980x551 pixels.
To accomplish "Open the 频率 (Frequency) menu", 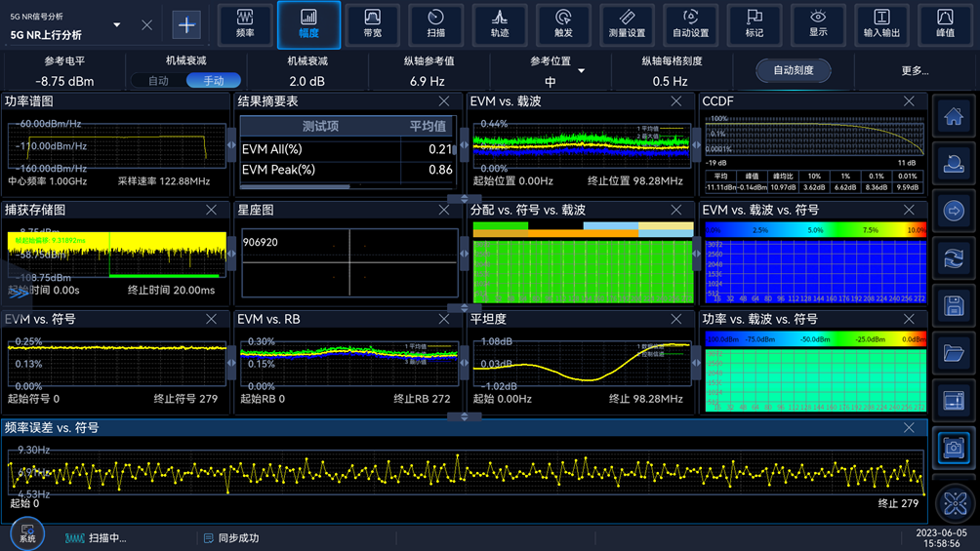I will (x=245, y=24).
